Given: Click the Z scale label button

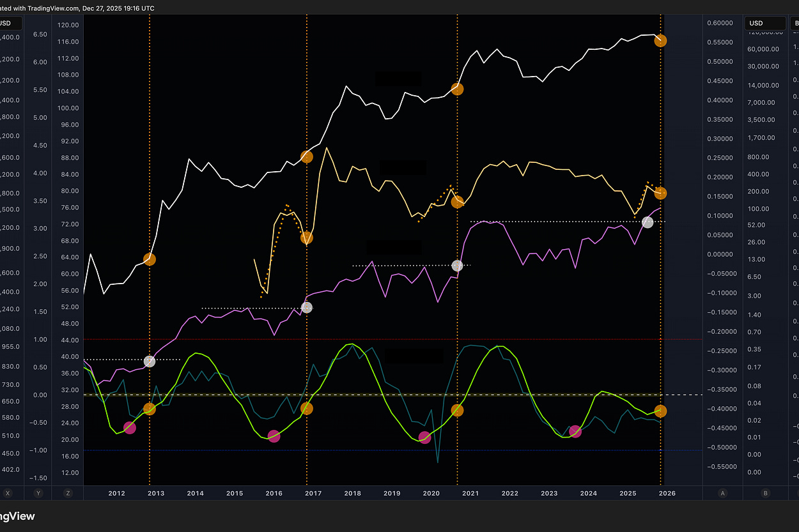Looking at the screenshot, I should [x=68, y=493].
